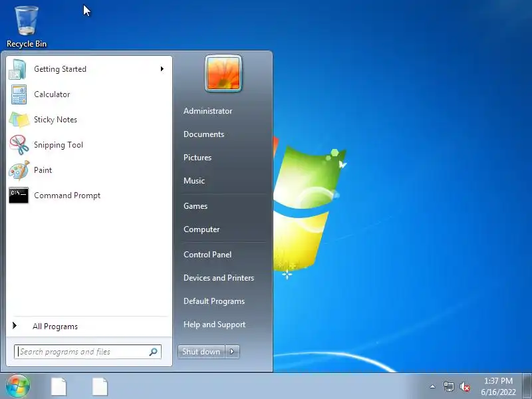Focus the Search programs and files box
532x399 pixels.
click(x=88, y=352)
